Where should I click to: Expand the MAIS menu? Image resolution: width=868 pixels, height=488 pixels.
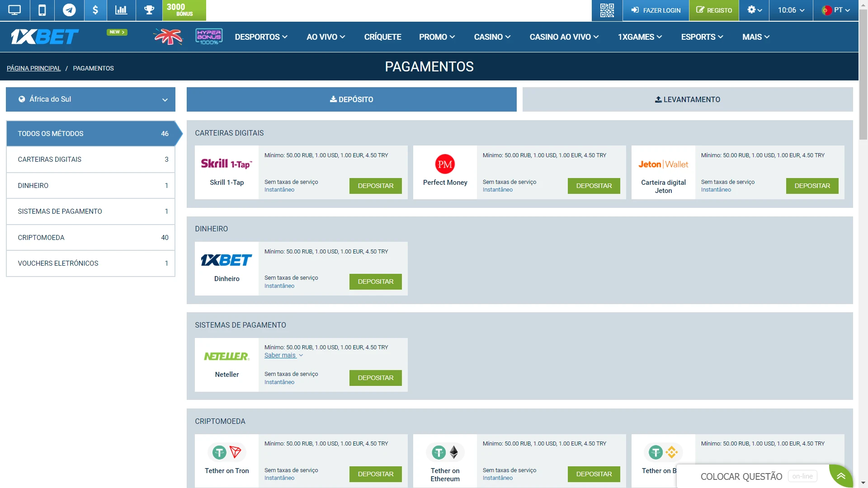tap(755, 37)
